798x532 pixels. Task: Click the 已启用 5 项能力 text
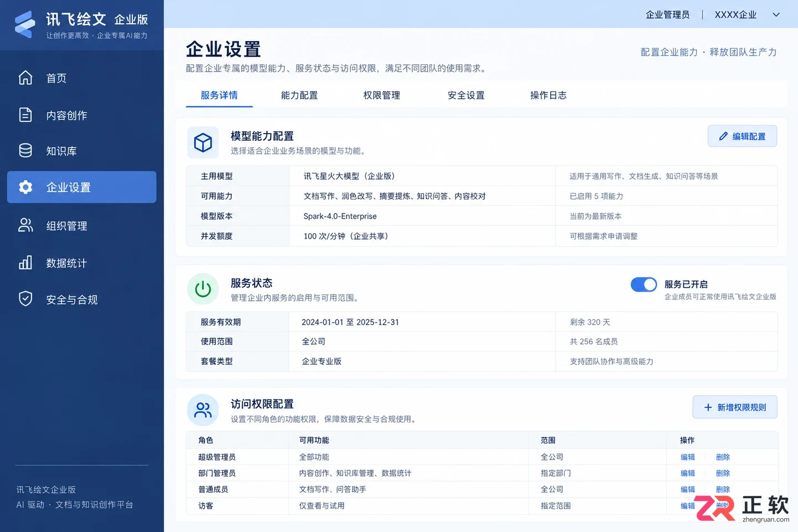tap(596, 196)
